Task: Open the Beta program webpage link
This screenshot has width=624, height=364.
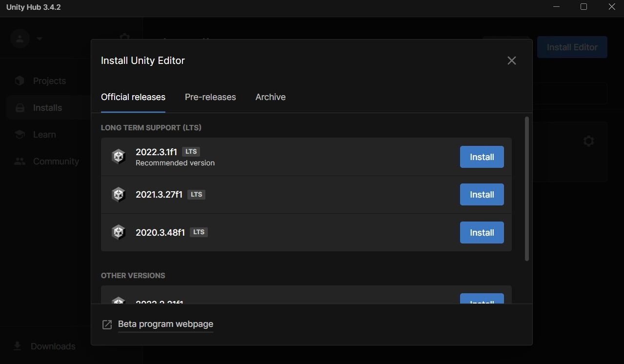Action: (x=165, y=324)
